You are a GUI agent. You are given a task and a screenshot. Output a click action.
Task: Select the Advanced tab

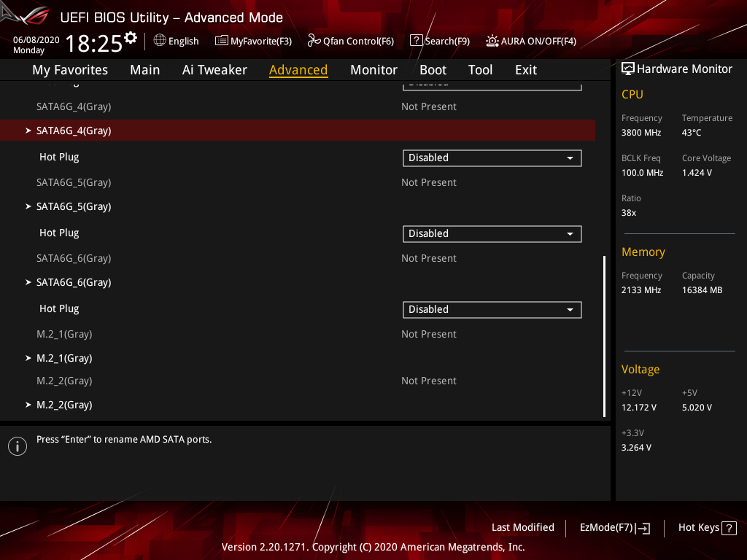298,70
